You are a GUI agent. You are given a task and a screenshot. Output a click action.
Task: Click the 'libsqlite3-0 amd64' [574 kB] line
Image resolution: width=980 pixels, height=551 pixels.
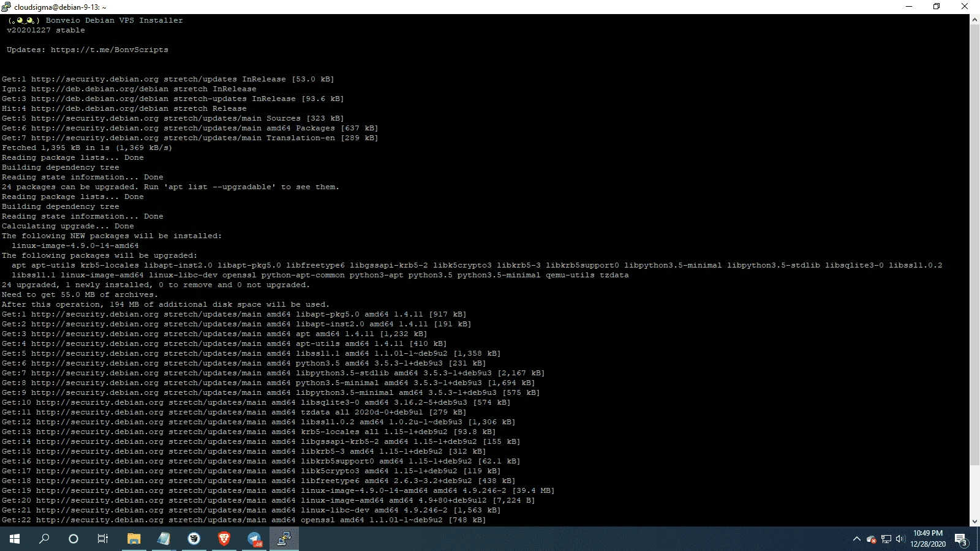coord(256,402)
